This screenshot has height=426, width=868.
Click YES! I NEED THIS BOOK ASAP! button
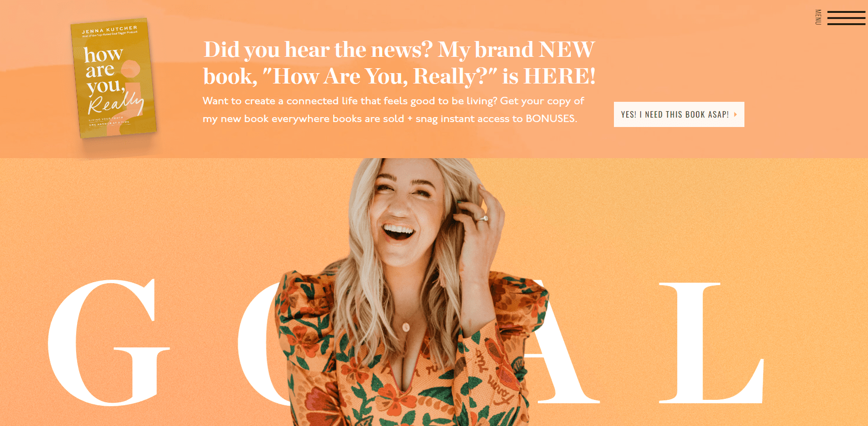tap(679, 114)
